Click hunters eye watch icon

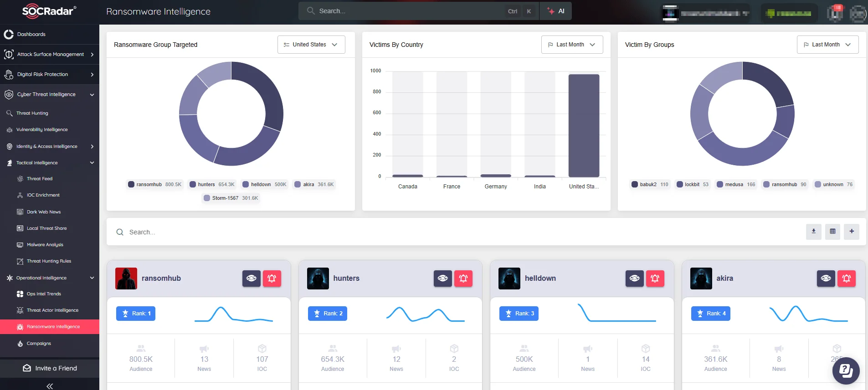coord(443,279)
